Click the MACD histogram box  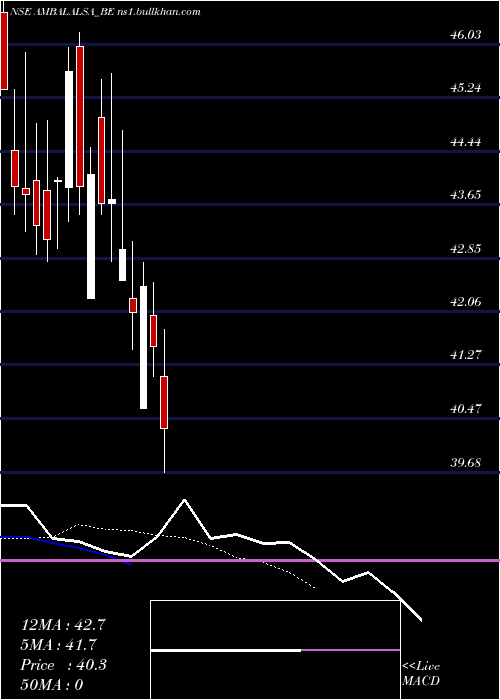(275, 650)
